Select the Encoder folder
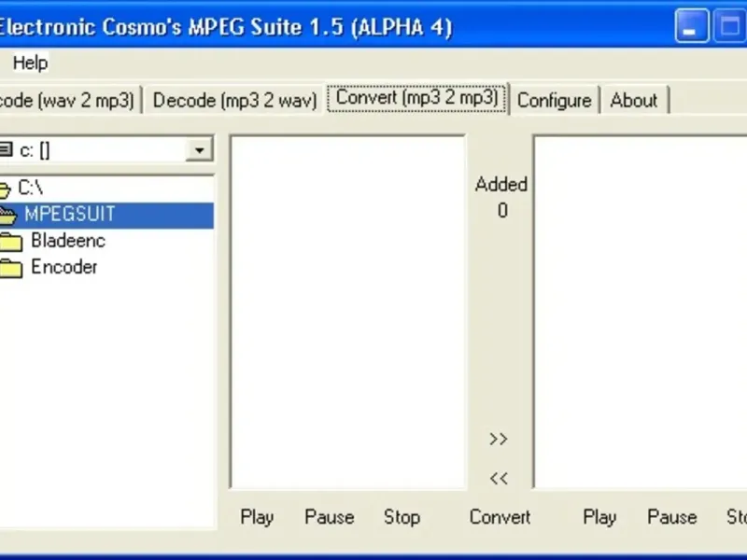 pyautogui.click(x=64, y=267)
